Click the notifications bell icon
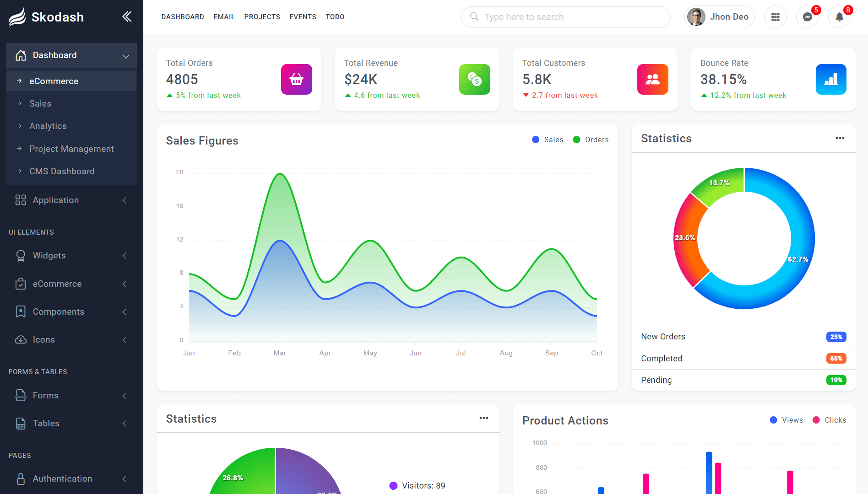 (840, 17)
